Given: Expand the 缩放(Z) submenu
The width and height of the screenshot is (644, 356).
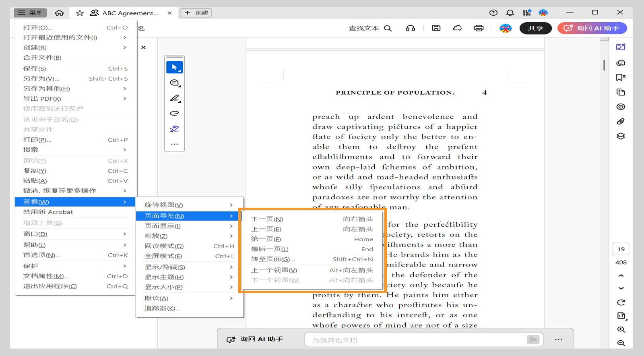Looking at the screenshot, I should tap(189, 236).
